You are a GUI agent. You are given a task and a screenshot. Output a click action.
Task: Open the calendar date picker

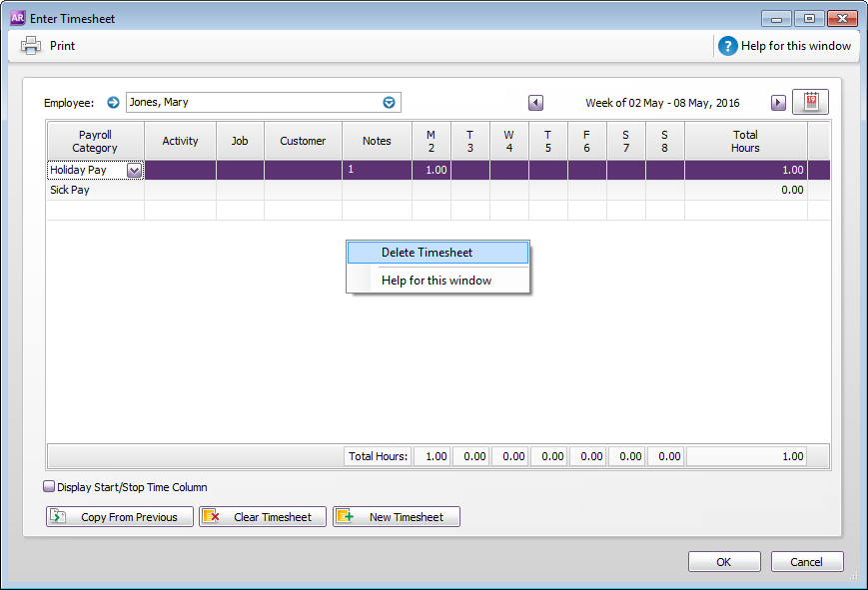click(x=810, y=102)
